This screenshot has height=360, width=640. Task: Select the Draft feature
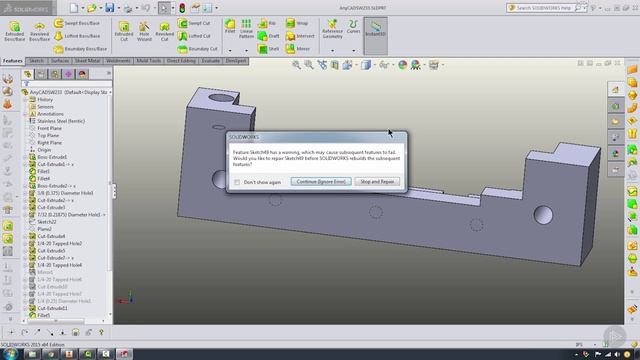pyautogui.click(x=269, y=36)
